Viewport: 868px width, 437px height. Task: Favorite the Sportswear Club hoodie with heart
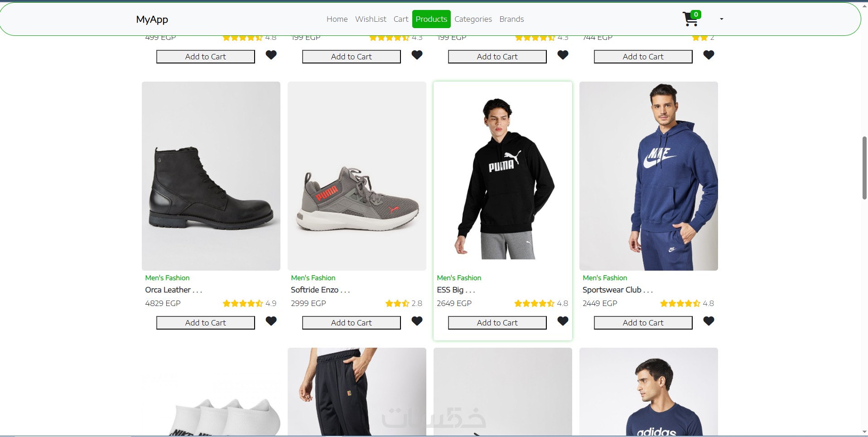click(709, 321)
